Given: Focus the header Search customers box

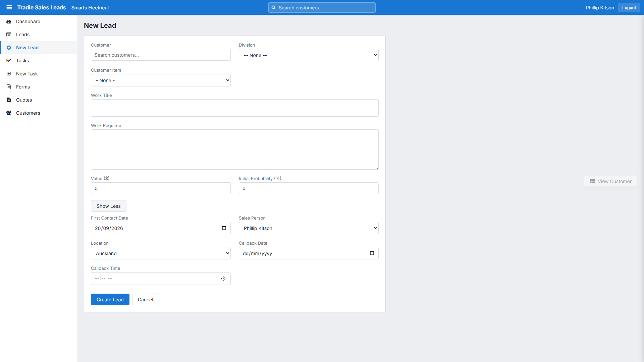Looking at the screenshot, I should pyautogui.click(x=322, y=7).
